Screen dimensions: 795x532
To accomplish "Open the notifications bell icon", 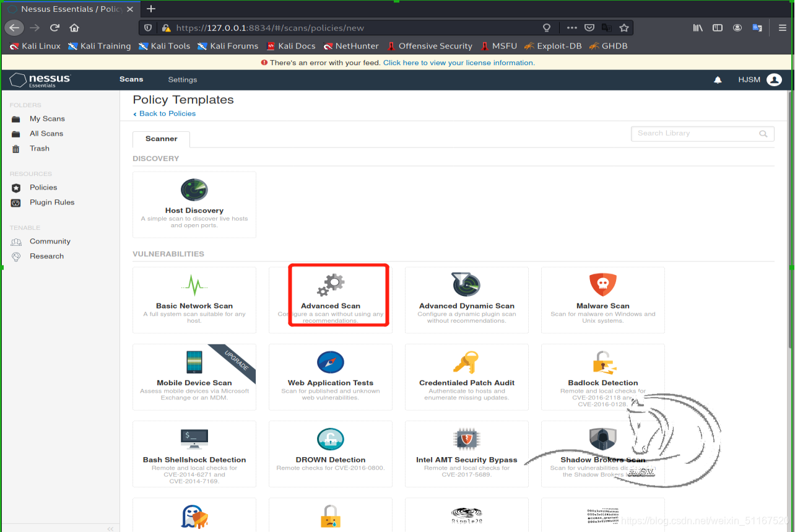I will coord(718,80).
